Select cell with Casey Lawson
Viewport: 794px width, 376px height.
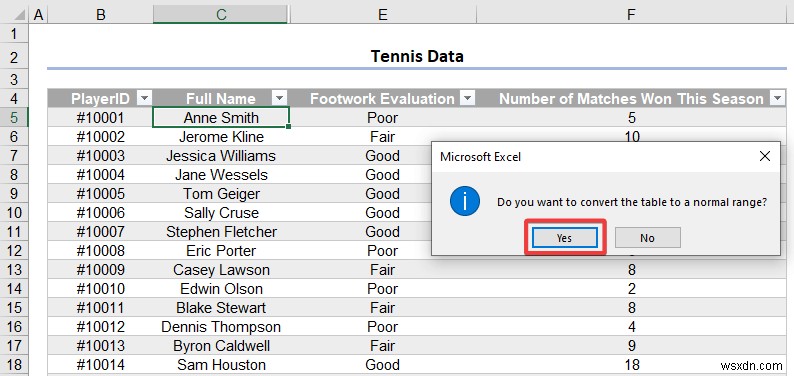click(x=221, y=270)
